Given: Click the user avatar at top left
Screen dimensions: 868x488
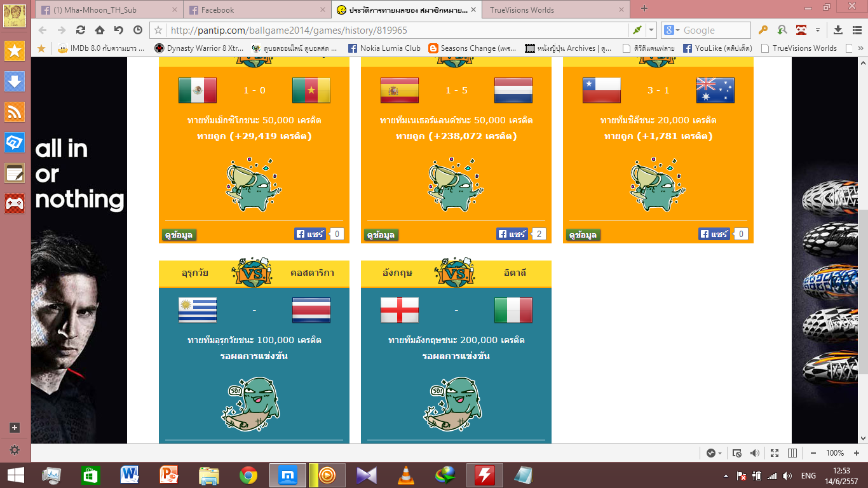Looking at the screenshot, I should [15, 15].
